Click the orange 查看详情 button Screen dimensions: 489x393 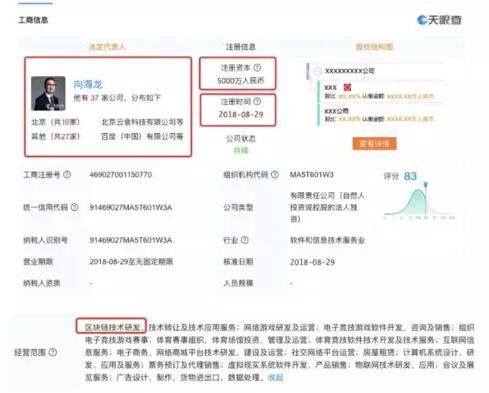pos(374,144)
